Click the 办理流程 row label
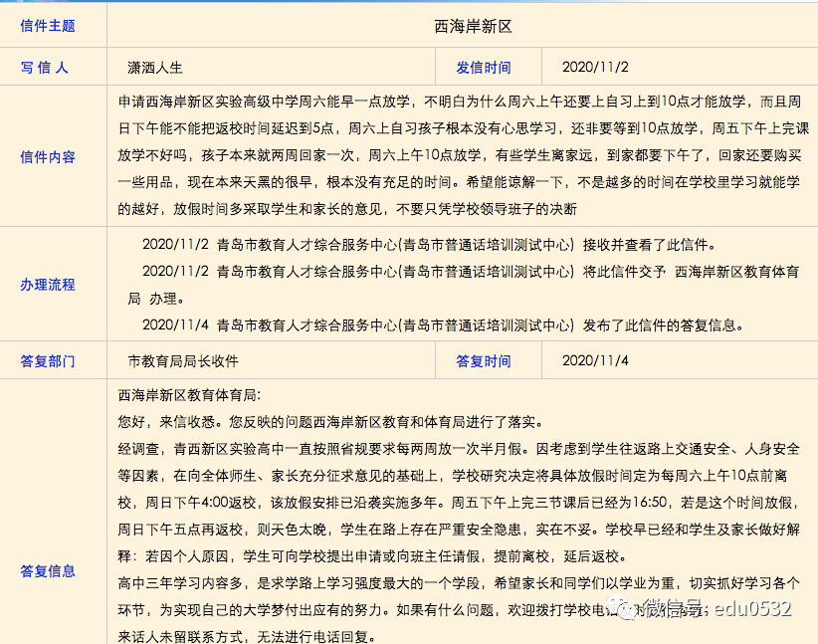This screenshot has width=818, height=644. (48, 285)
